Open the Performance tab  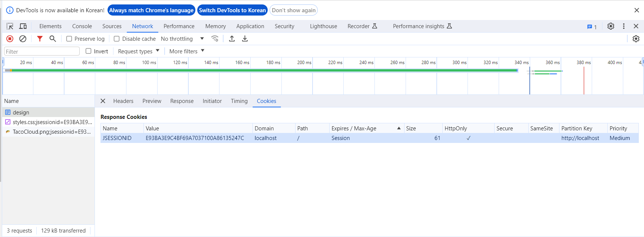click(x=179, y=26)
